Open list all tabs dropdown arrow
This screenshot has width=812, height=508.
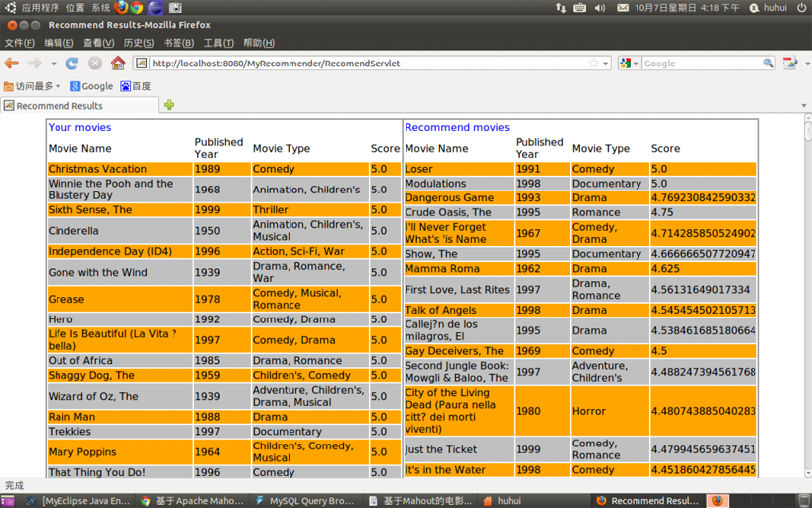[804, 106]
